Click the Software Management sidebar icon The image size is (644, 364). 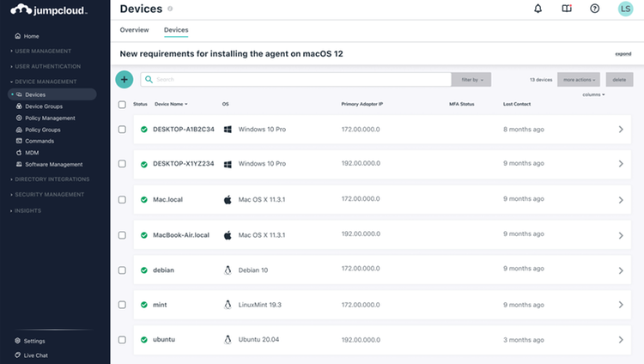coord(19,164)
